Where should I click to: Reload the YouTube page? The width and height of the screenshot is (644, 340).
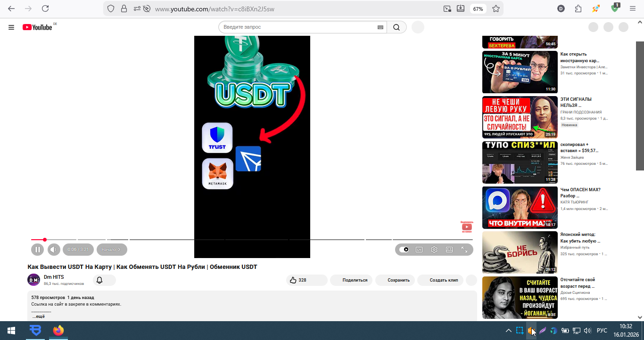tap(45, 8)
